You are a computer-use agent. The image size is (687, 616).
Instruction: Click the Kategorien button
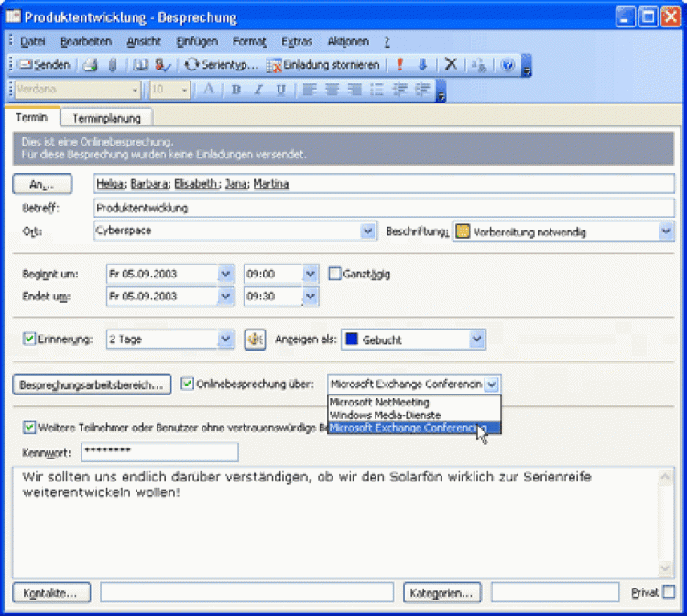[x=442, y=592]
